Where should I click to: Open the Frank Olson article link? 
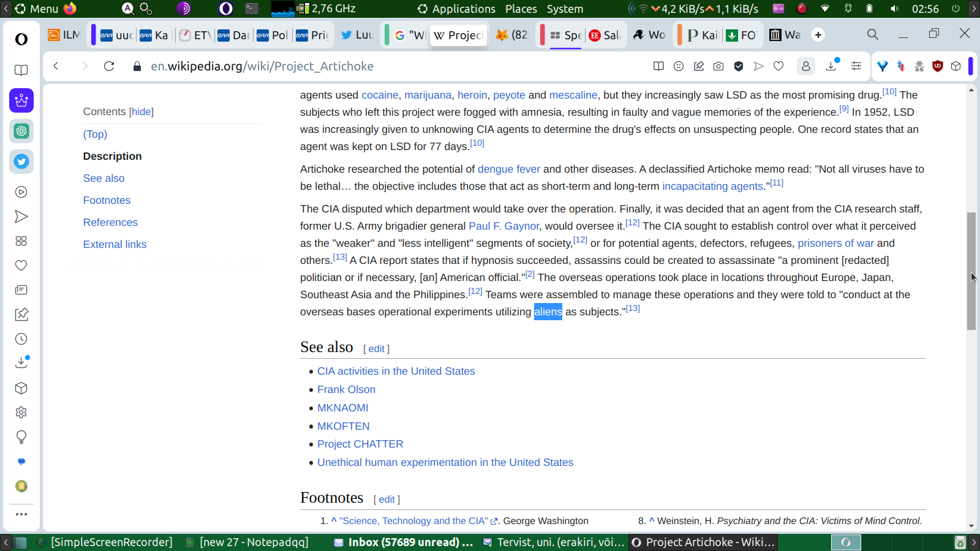[x=347, y=389]
